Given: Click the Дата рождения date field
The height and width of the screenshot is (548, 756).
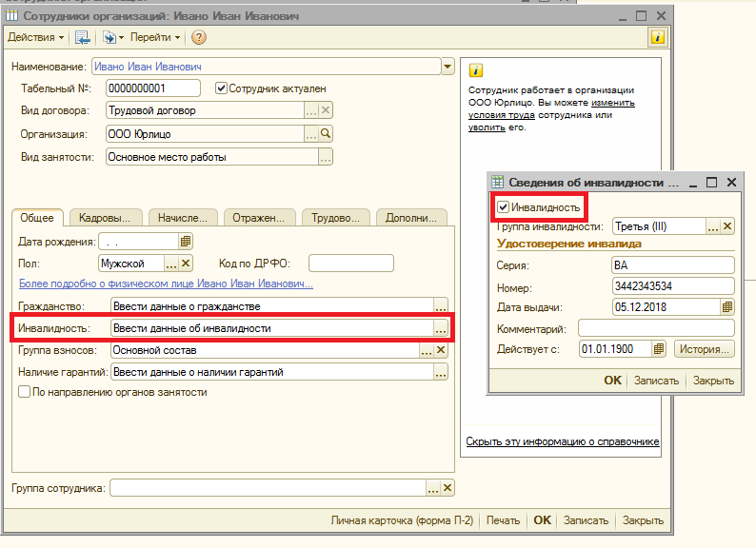Looking at the screenshot, I should 139,242.
